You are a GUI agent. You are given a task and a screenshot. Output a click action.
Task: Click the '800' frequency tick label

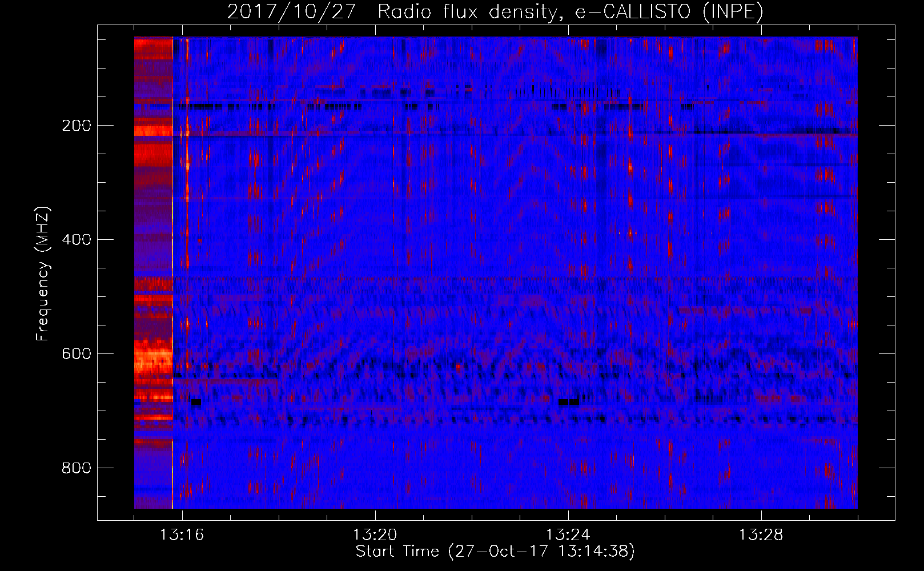tap(77, 468)
